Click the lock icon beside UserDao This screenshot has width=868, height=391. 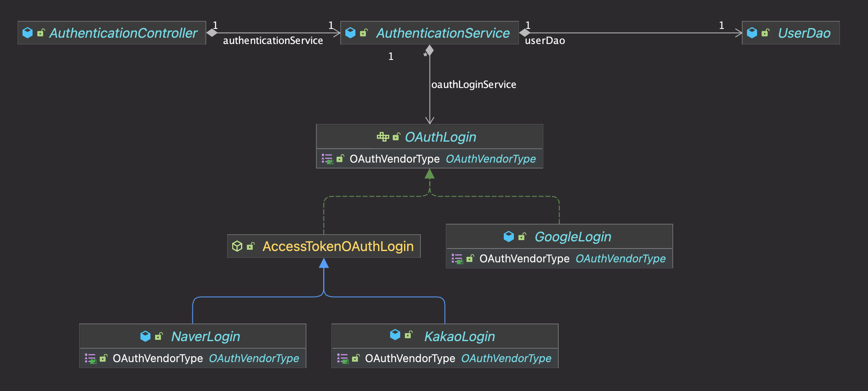point(765,32)
